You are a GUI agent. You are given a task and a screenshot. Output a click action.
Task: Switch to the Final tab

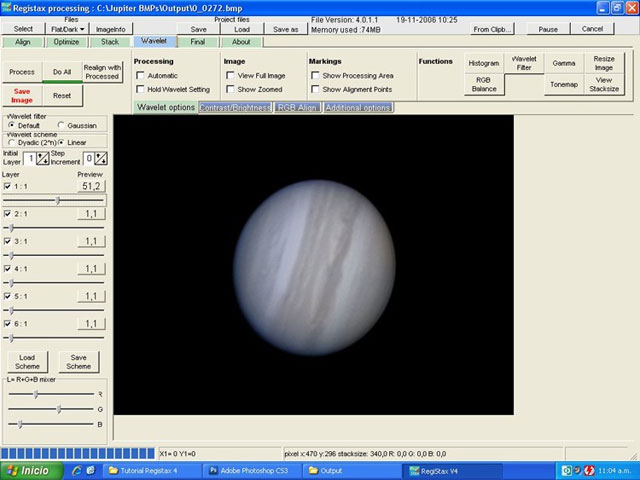(197, 42)
